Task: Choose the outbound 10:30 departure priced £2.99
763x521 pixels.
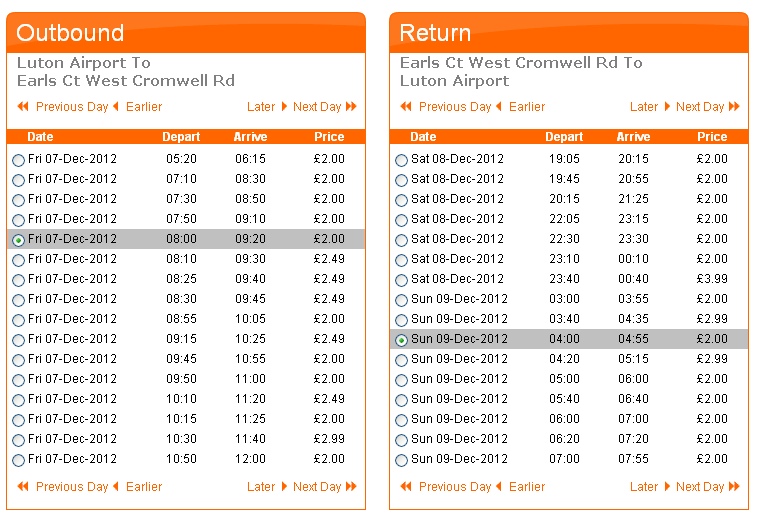Action: tap(18, 440)
